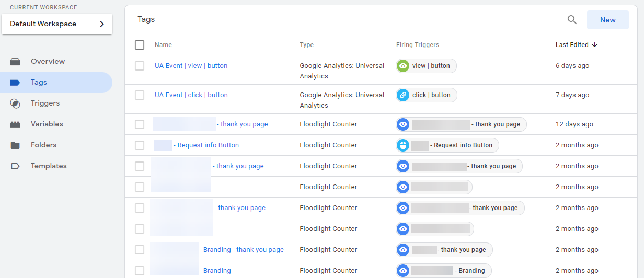The height and width of the screenshot is (278, 644).
Task: Toggle the select-all checkbox in table header
Action: (140, 45)
